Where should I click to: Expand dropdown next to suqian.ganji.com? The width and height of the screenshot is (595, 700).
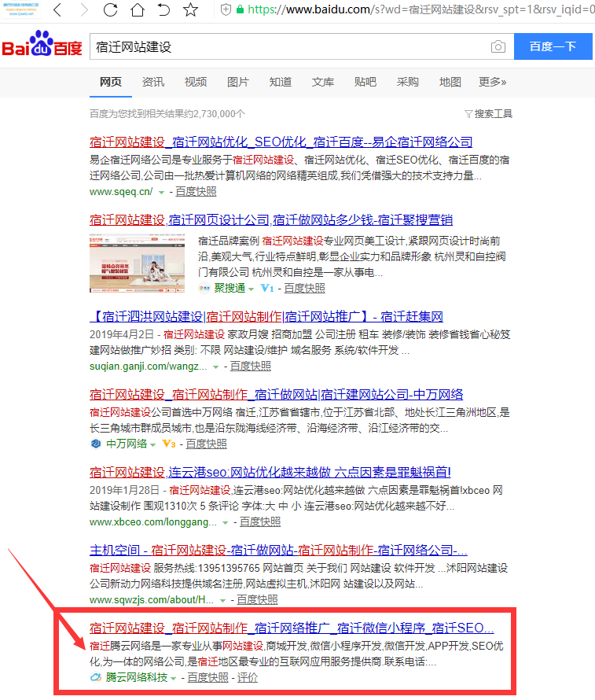(216, 367)
